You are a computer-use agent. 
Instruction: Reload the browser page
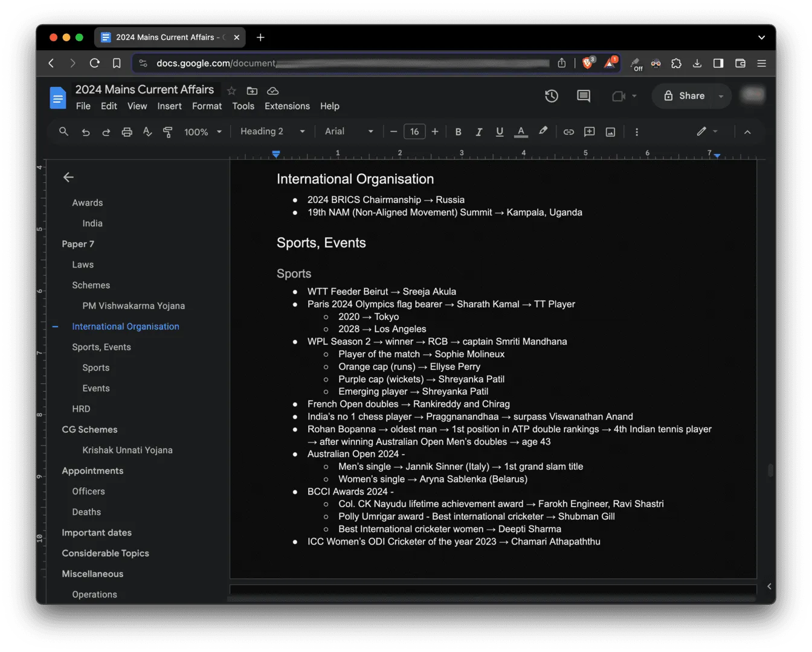click(x=94, y=63)
